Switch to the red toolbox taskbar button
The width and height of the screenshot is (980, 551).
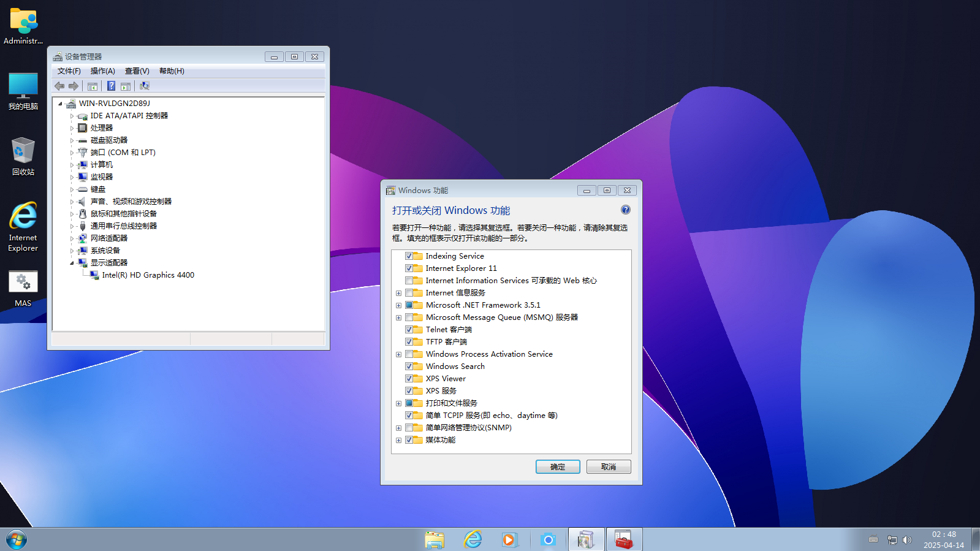coord(624,539)
